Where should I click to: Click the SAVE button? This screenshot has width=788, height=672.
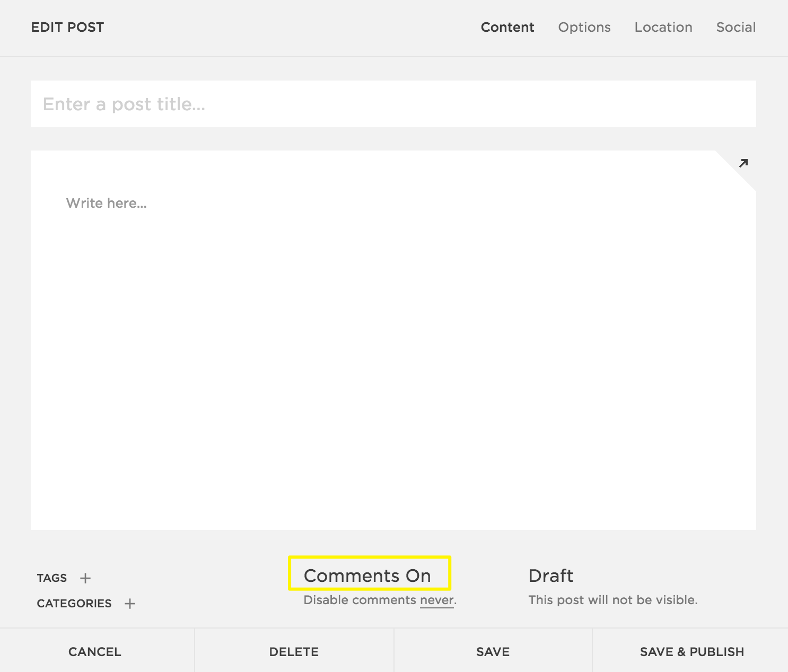click(493, 652)
